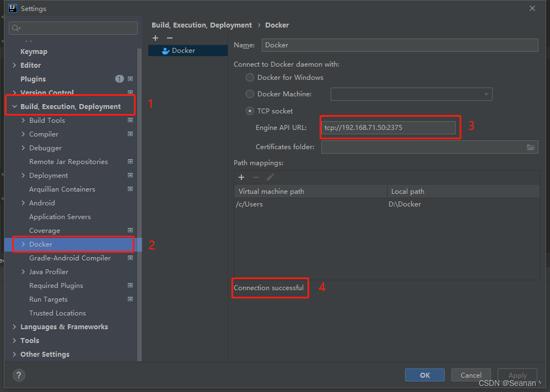Click the remove Docker configuration minus icon

(170, 38)
